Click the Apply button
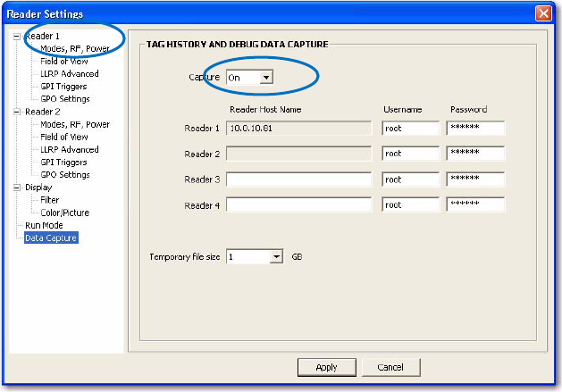Screen dimensions: 562x392 pos(326,367)
